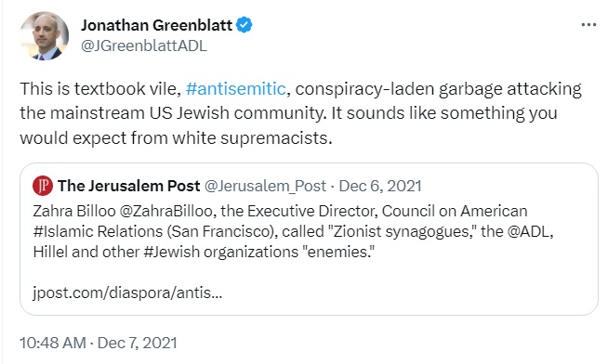Click the 10:48 AM · Dec 7, 2021 timestamp
Image resolution: width=608 pixels, height=364 pixels.
click(99, 343)
